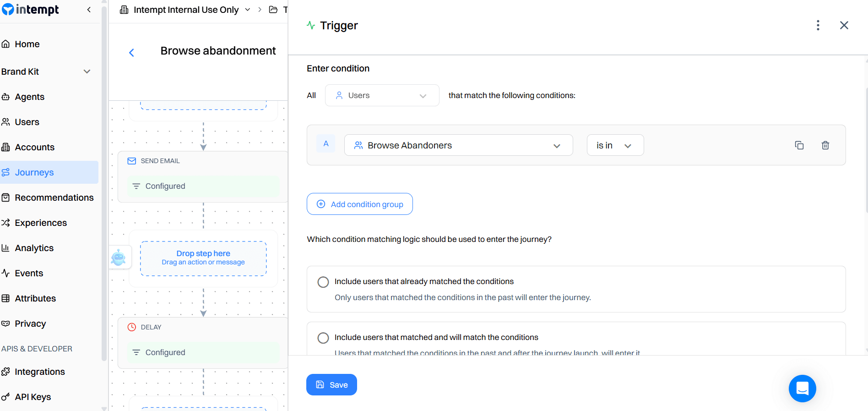Delete the Browse Abandoners condition
This screenshot has width=868, height=411.
coord(825,145)
